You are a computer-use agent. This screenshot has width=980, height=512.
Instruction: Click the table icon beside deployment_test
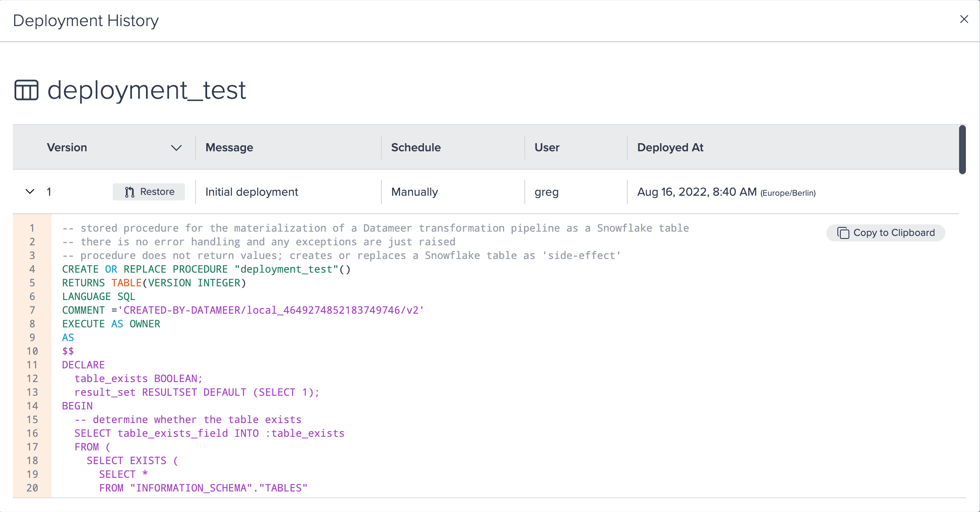point(26,90)
